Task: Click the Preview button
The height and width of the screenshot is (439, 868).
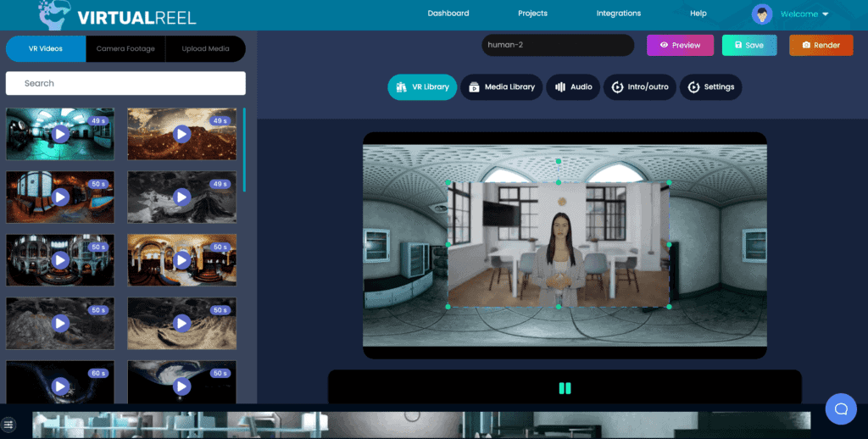Action: pyautogui.click(x=681, y=46)
